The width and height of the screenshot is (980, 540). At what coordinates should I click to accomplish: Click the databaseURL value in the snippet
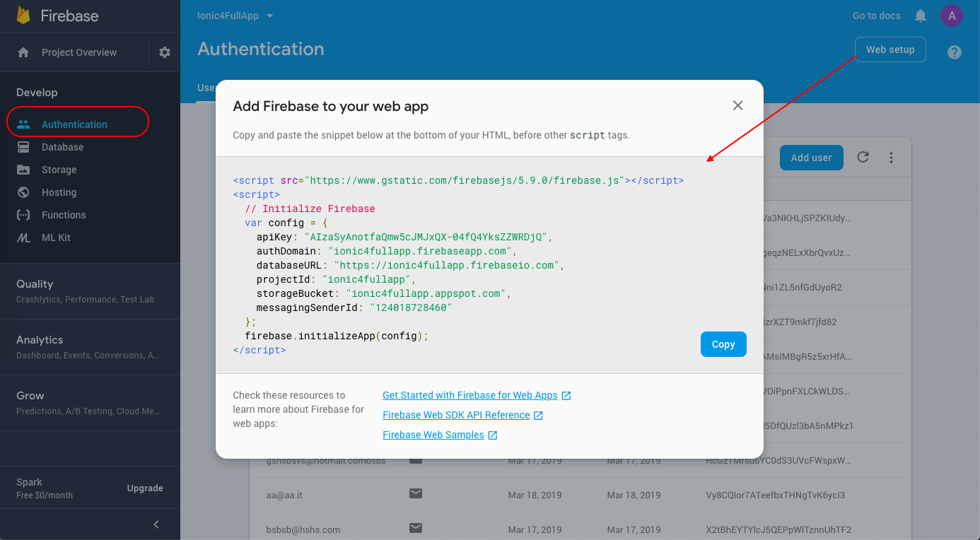[x=447, y=265]
